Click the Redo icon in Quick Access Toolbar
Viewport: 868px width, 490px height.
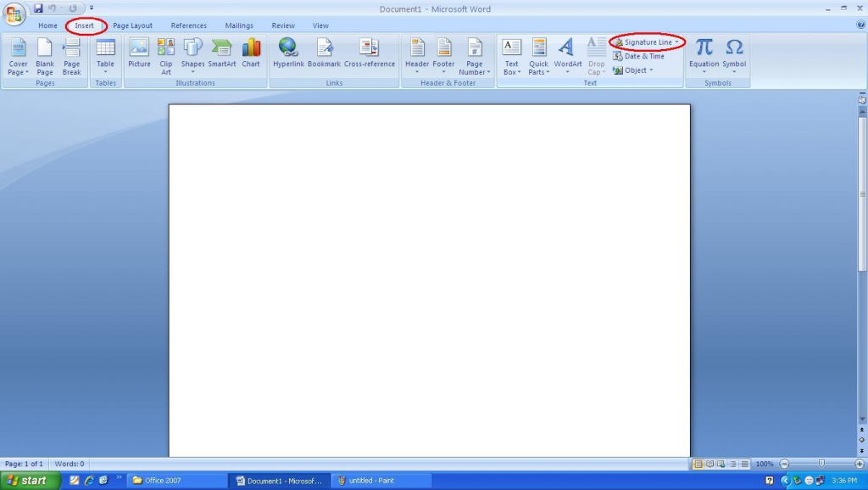tap(73, 8)
